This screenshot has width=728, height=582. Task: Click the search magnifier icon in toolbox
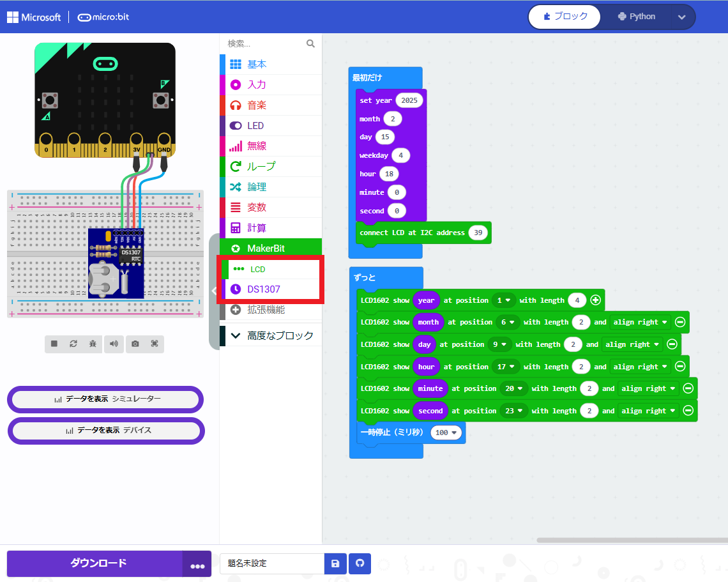point(310,43)
